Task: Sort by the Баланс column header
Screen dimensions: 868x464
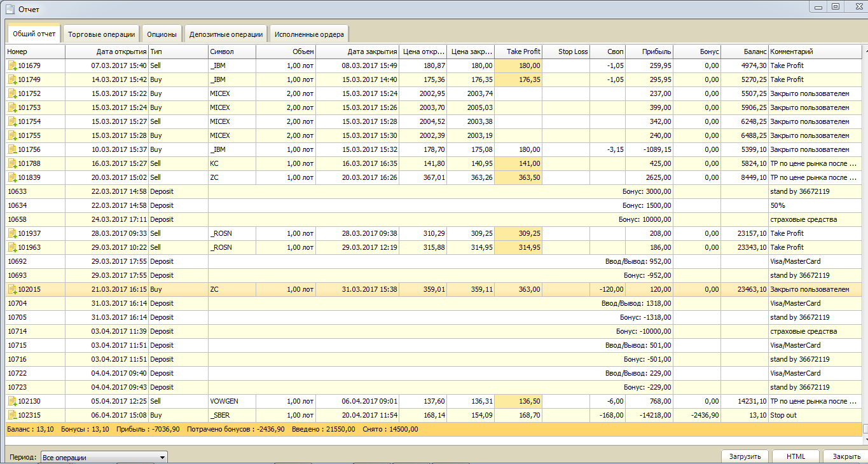Action: (745, 51)
